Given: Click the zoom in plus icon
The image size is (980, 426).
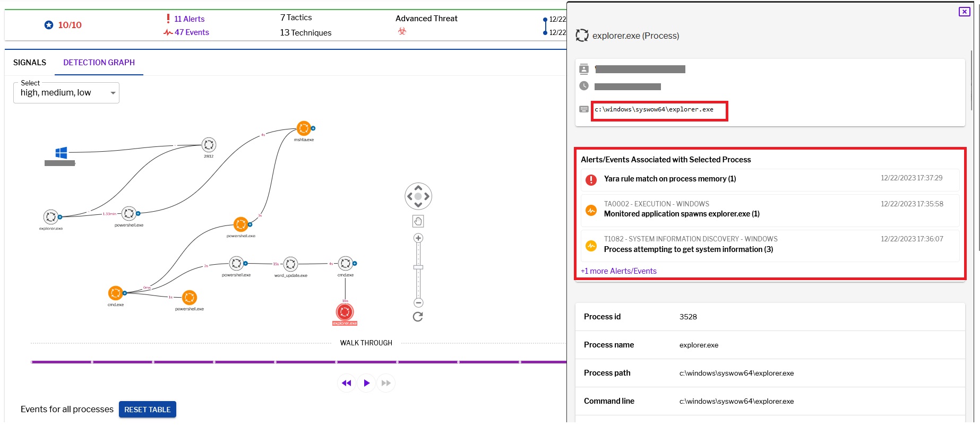Looking at the screenshot, I should pos(418,238).
